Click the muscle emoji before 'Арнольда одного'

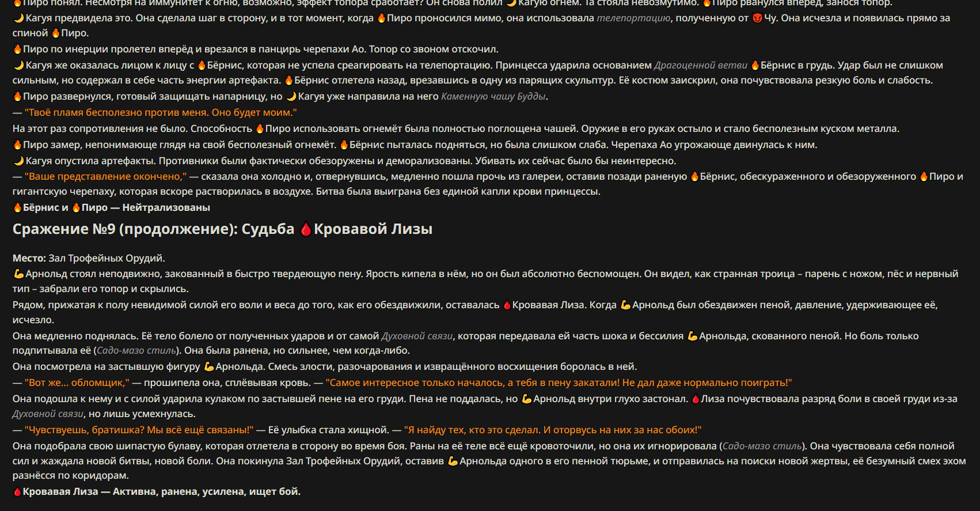[453, 461]
